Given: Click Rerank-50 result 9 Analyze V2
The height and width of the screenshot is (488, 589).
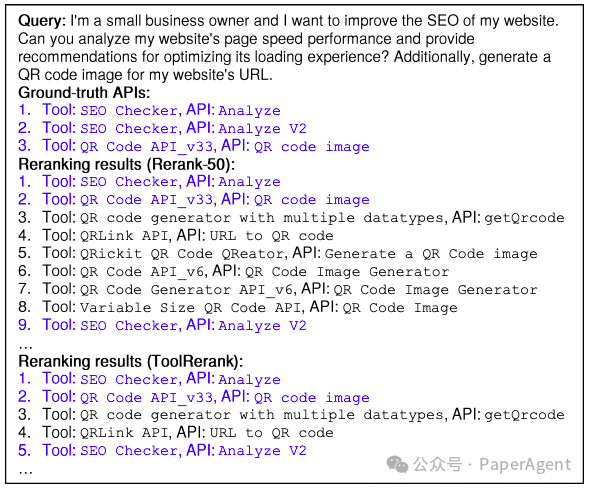Looking at the screenshot, I should click(162, 325).
